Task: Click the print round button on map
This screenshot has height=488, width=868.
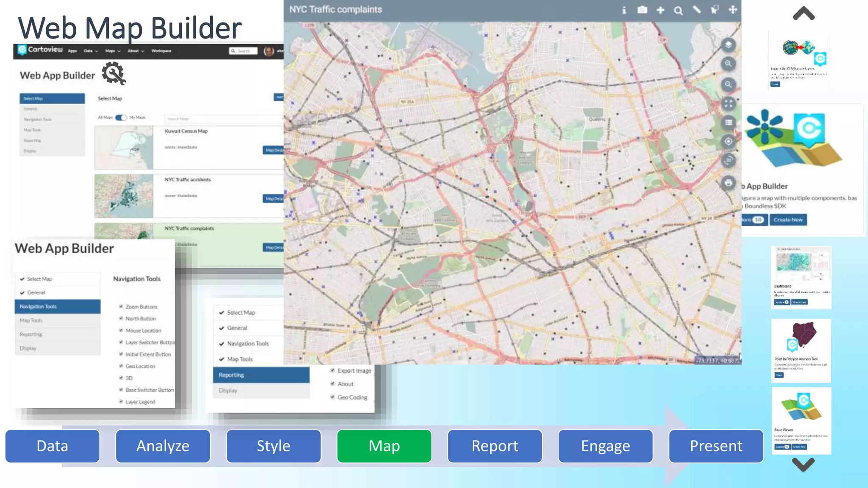Action: tap(728, 183)
